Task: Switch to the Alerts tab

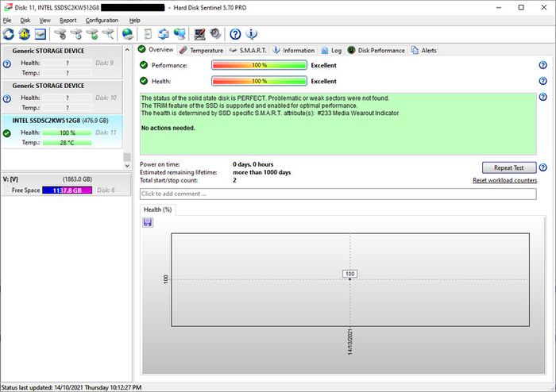Action: (423, 50)
